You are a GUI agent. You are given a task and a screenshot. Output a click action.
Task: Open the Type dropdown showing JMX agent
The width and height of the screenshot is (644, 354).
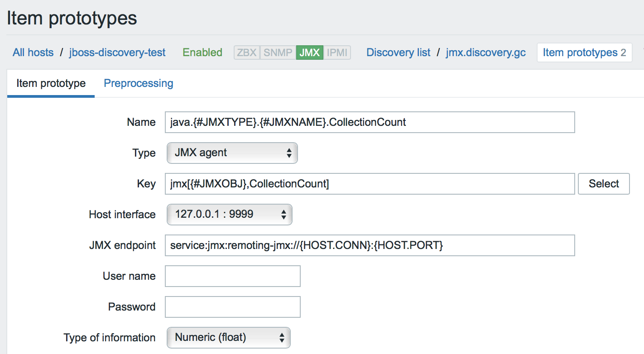pyautogui.click(x=232, y=153)
